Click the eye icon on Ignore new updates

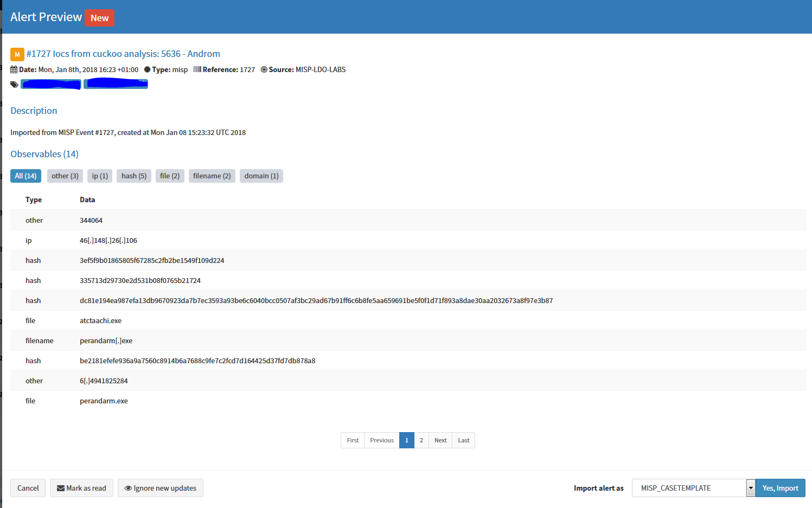129,488
